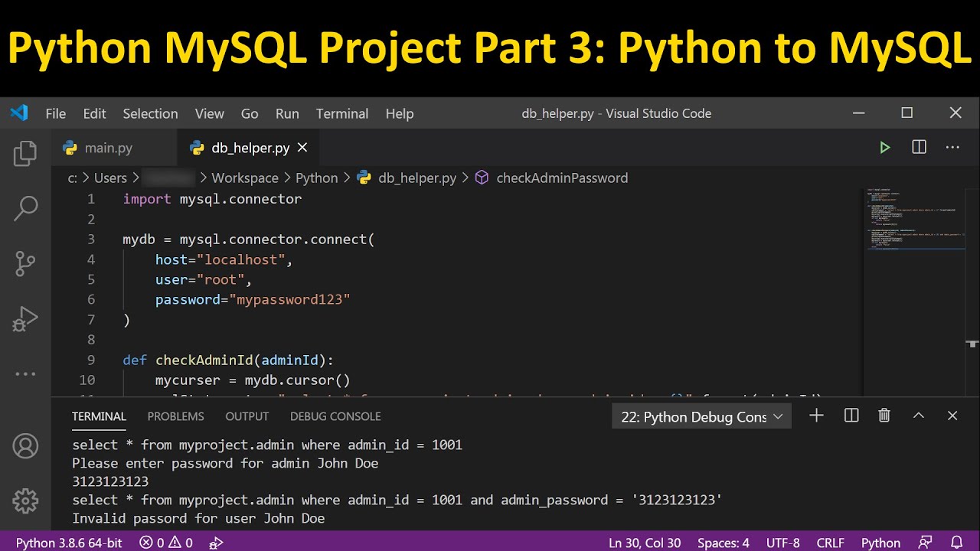
Task: Close the db_helper.py tab
Action: coord(302,148)
